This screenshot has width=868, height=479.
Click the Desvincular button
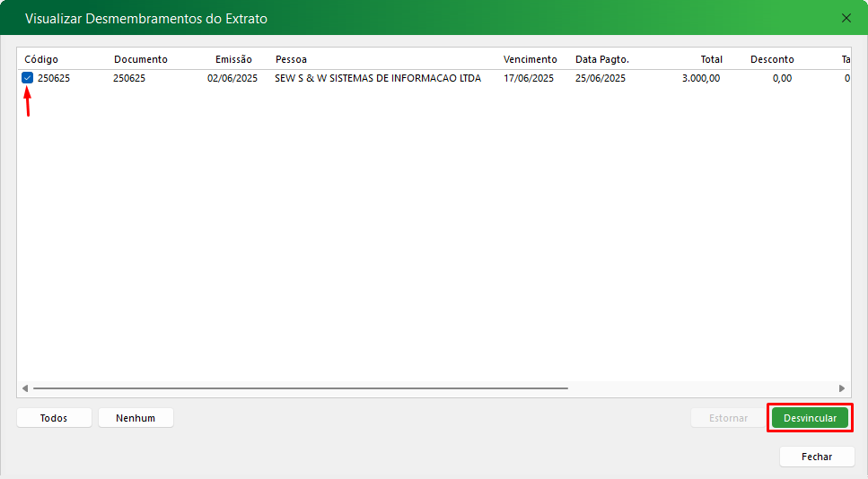pyautogui.click(x=810, y=418)
